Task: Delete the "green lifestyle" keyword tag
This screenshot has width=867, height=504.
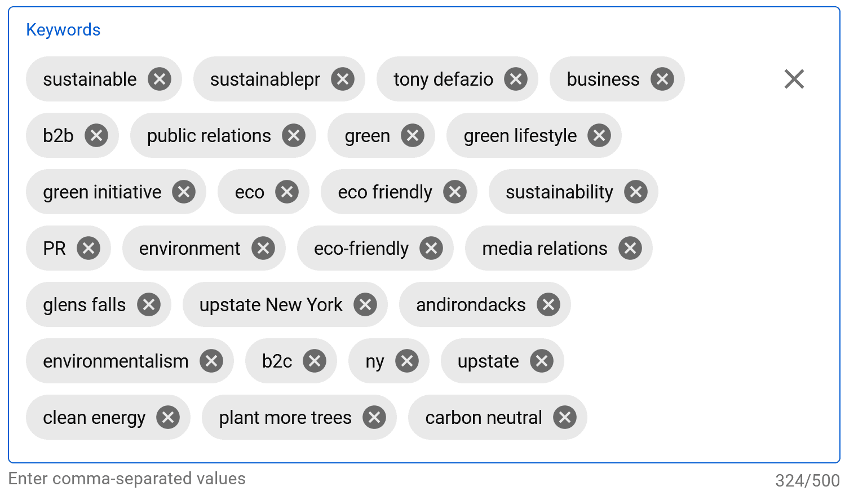Action: pyautogui.click(x=599, y=135)
